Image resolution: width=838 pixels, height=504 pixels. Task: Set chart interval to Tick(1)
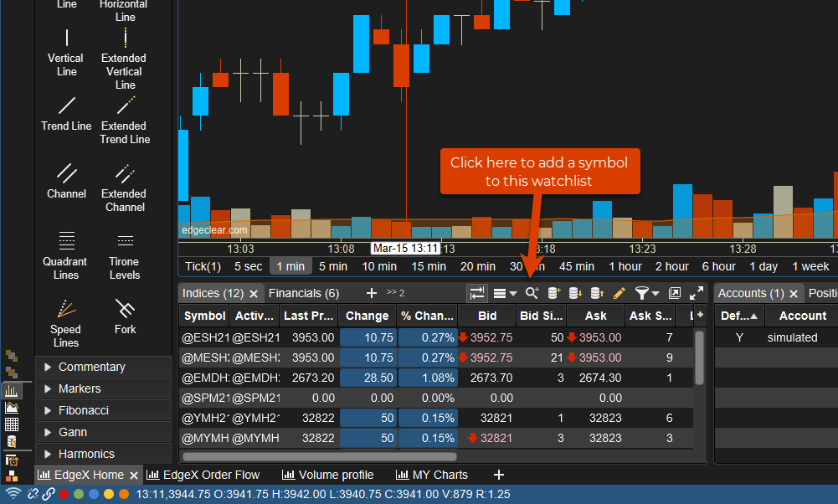[203, 266]
